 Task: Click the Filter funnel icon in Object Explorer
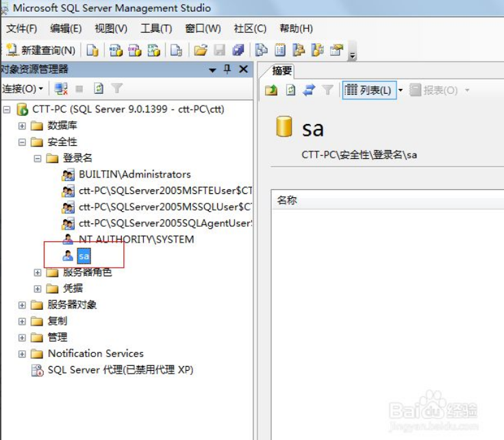[x=117, y=88]
